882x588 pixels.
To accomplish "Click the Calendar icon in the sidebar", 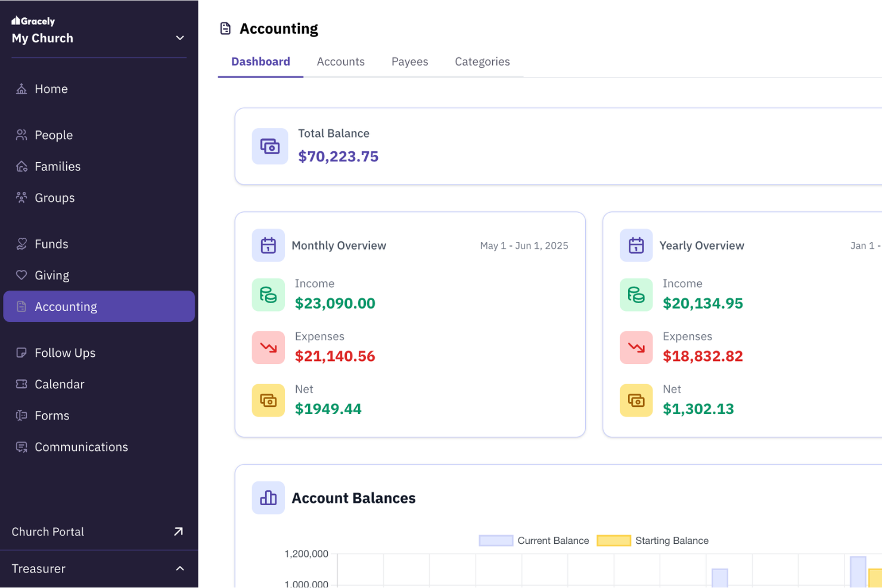I will click(x=21, y=384).
